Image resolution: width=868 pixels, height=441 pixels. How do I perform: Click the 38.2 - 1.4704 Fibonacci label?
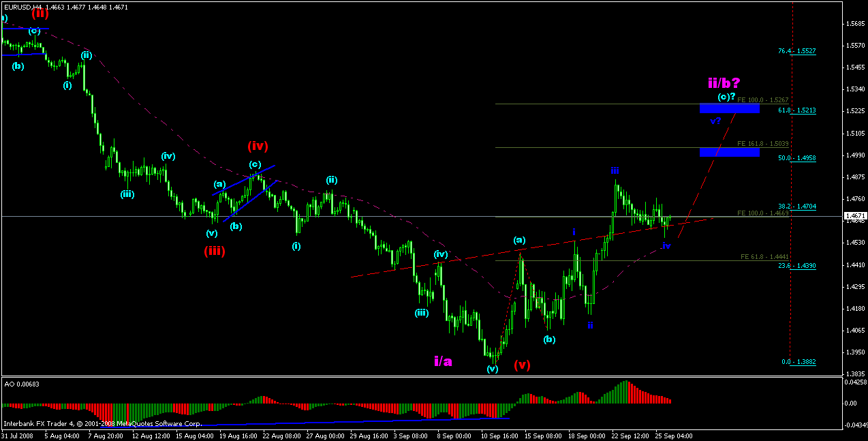[797, 206]
